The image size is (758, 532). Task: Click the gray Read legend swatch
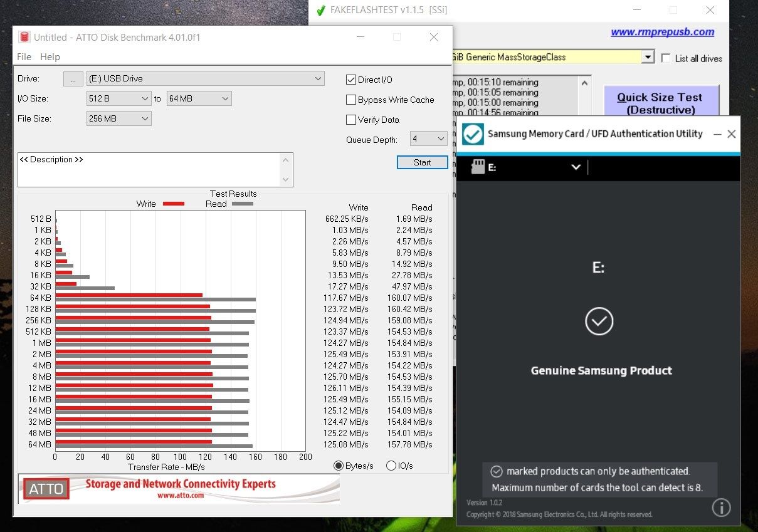point(243,204)
